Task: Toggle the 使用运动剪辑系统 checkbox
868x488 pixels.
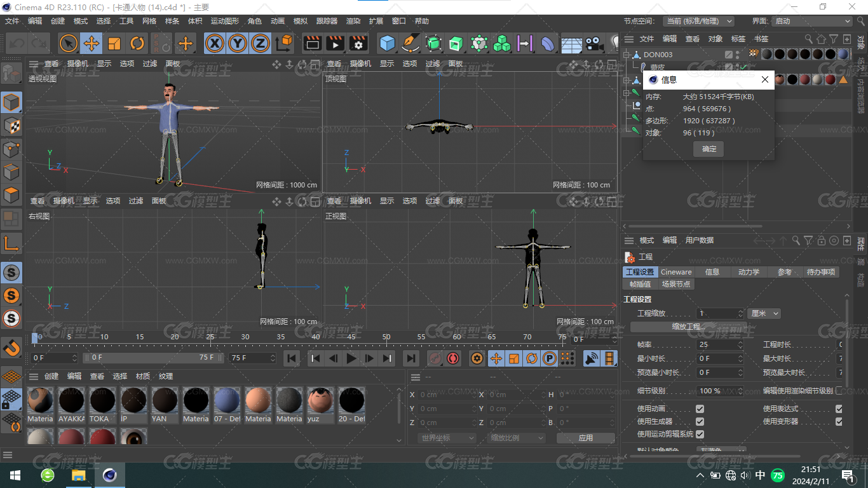Action: point(700,434)
